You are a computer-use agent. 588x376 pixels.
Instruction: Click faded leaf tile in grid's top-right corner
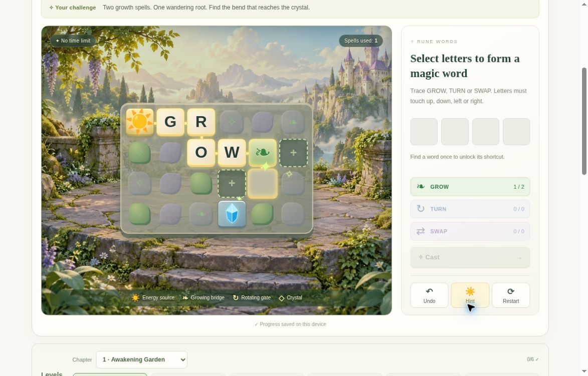[x=293, y=122]
